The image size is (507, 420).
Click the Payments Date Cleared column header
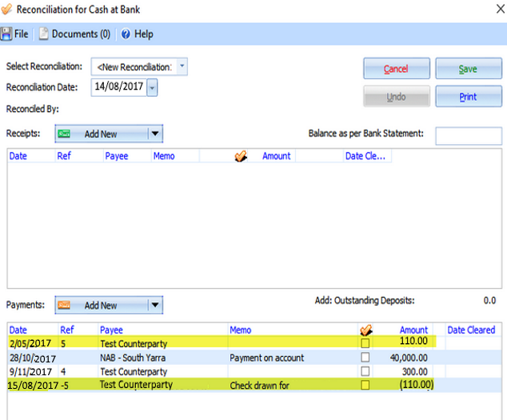pyautogui.click(x=472, y=330)
